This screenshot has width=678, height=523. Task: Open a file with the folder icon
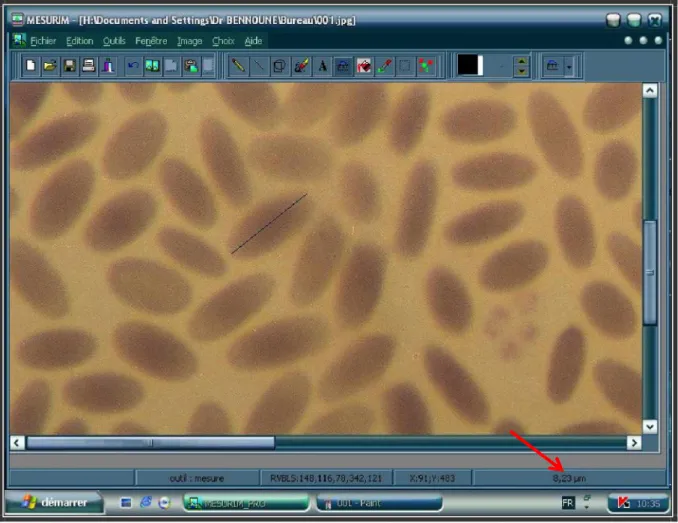tap(50, 66)
